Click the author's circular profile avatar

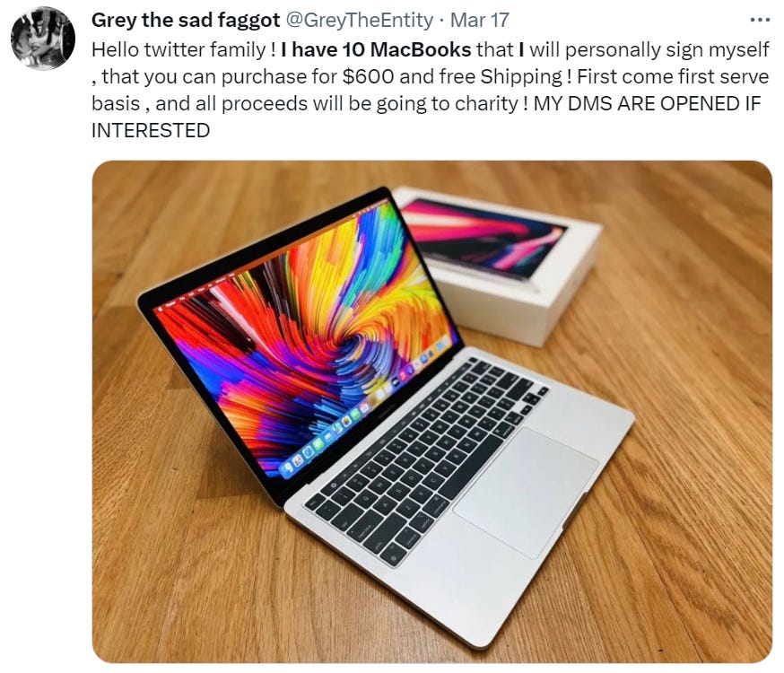(43, 38)
